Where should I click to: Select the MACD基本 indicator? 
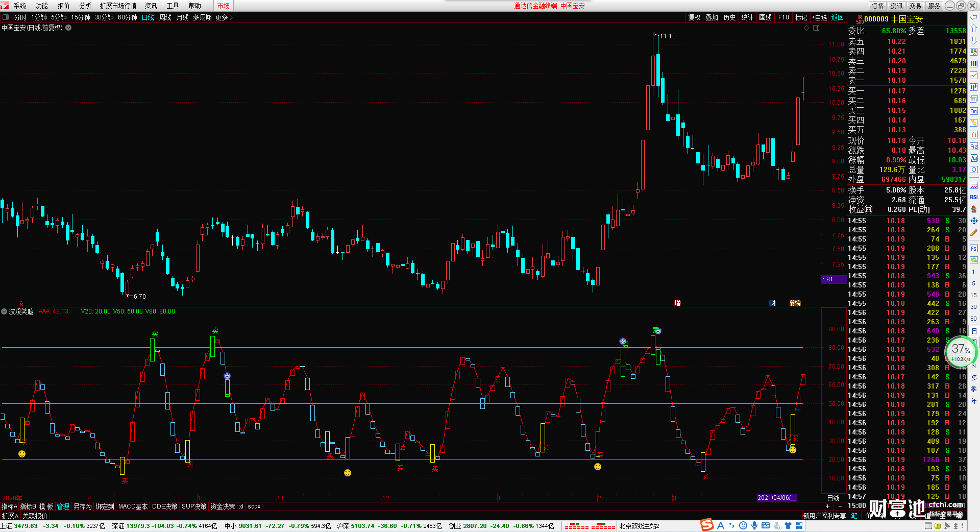[133, 506]
